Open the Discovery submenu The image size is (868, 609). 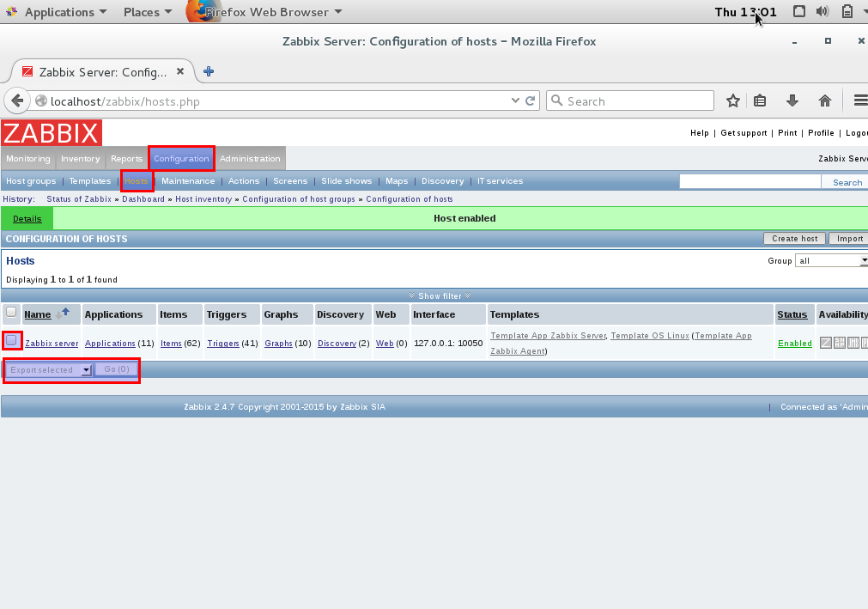click(443, 181)
